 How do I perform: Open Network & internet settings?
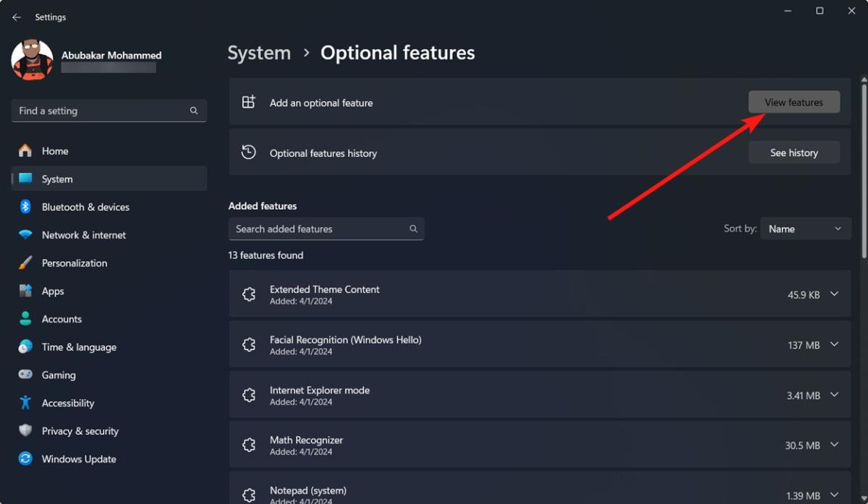83,235
